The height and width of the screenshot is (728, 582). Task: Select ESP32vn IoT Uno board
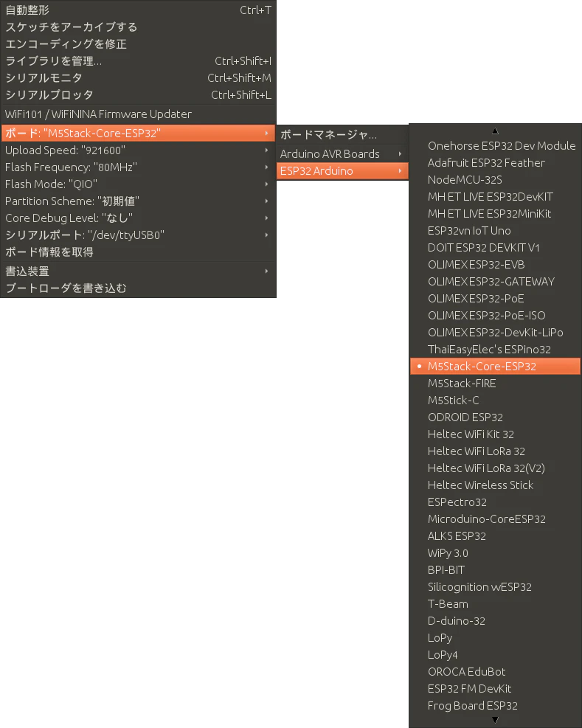[x=495, y=231]
